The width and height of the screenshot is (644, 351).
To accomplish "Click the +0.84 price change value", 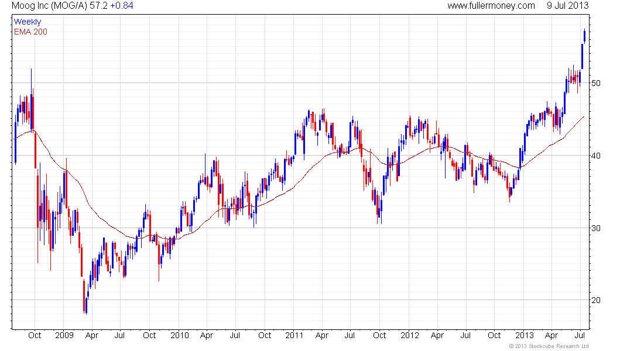I will click(x=122, y=6).
